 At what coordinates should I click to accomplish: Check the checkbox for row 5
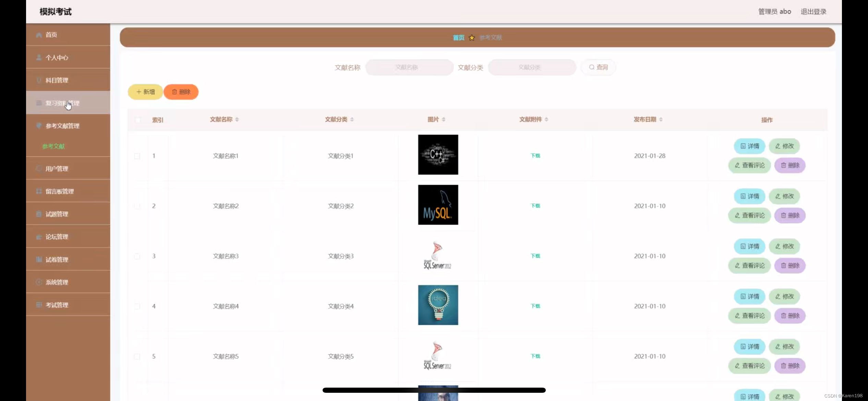137,356
